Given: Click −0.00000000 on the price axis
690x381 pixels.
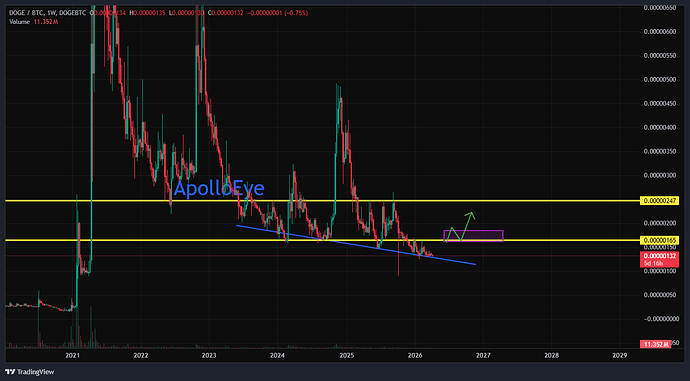Looking at the screenshot, I should point(660,319).
